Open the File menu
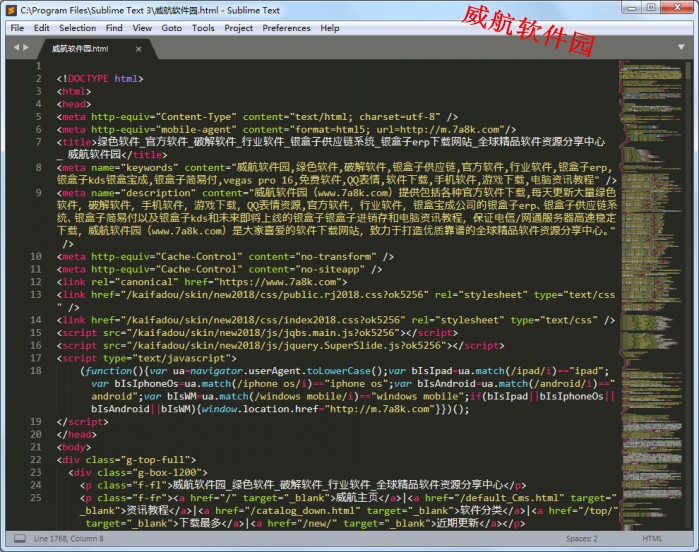 tap(17, 28)
